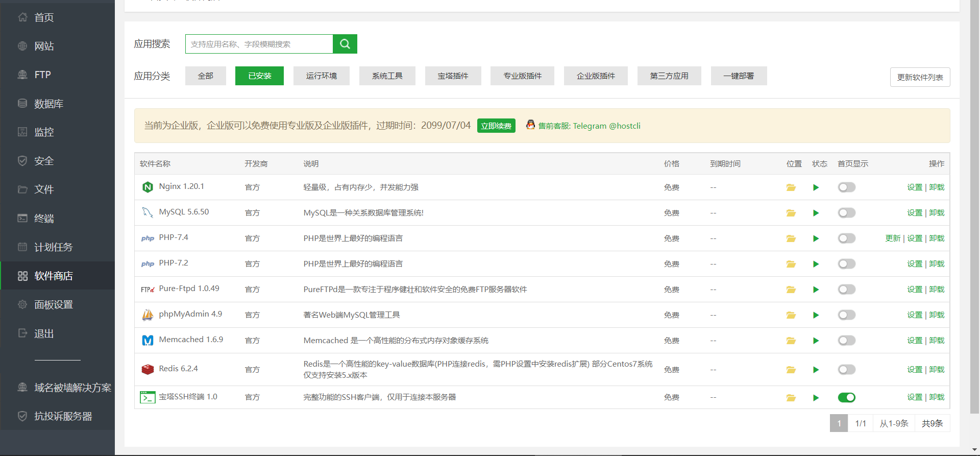Toggle homepage display for phpMyAdmin 4.9
980x456 pixels.
pos(846,315)
